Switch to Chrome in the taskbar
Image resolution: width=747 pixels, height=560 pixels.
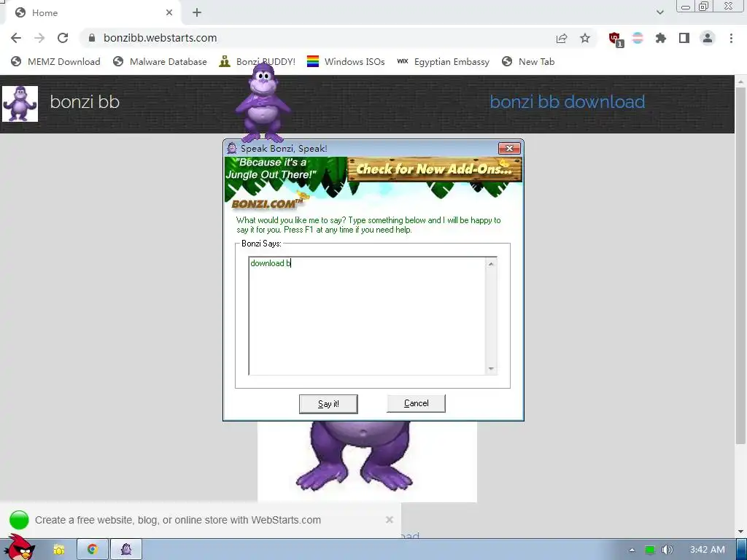pyautogui.click(x=93, y=550)
